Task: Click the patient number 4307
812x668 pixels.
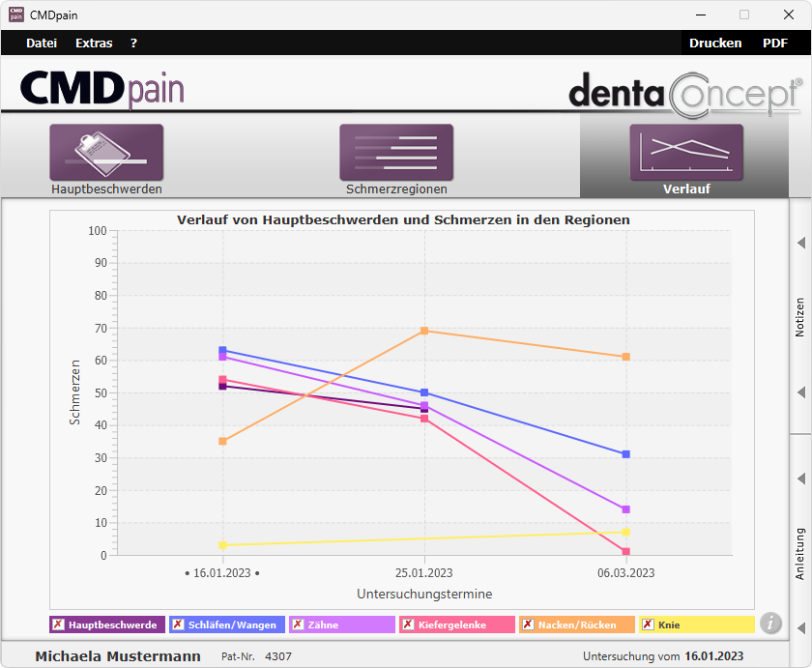Action: pyautogui.click(x=278, y=656)
